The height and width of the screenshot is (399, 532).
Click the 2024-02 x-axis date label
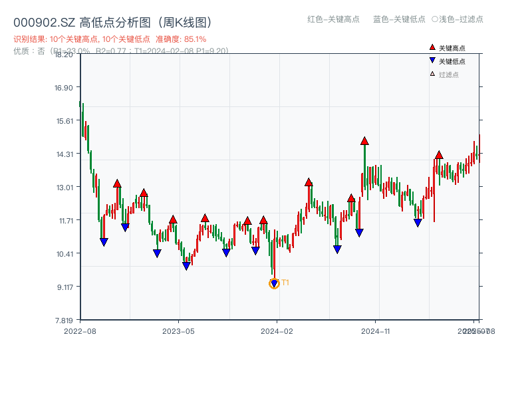point(277,331)
